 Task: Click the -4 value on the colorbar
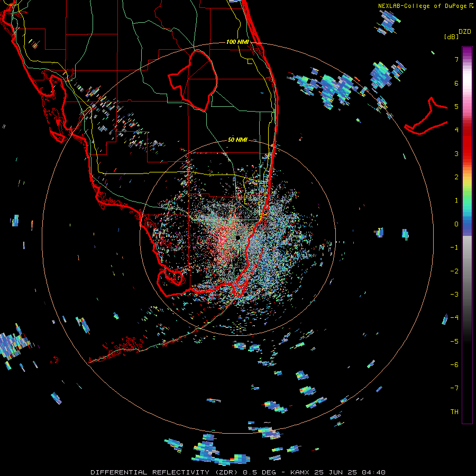pyautogui.click(x=454, y=318)
